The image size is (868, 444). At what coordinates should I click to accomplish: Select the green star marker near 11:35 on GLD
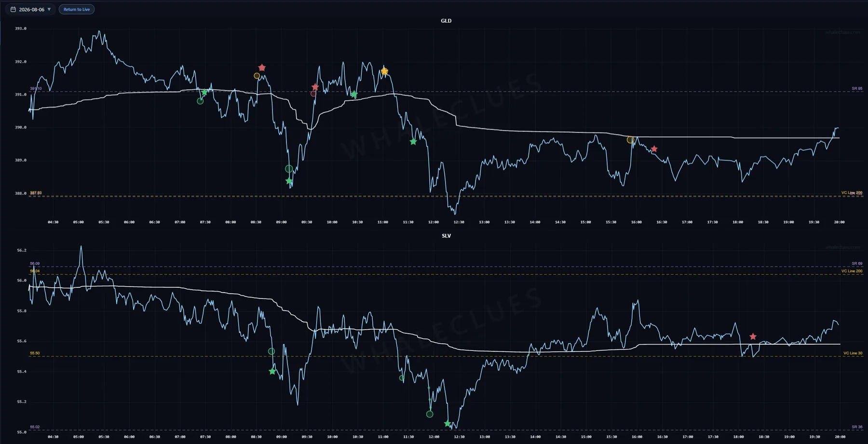[x=413, y=142]
